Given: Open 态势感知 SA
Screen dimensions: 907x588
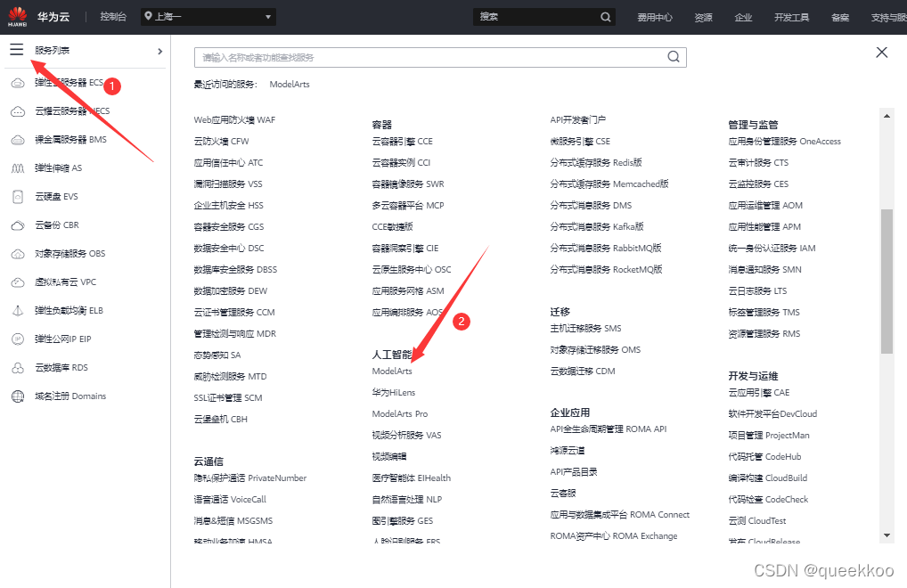Looking at the screenshot, I should click(217, 355).
